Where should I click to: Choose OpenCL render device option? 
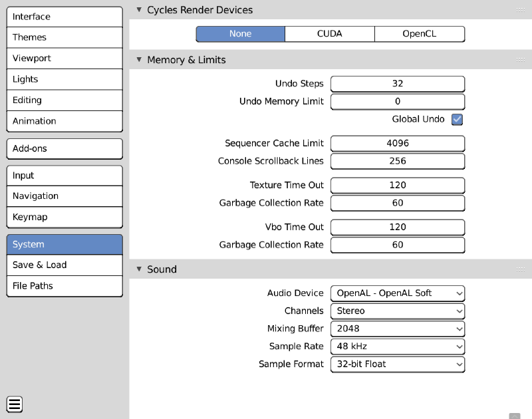pos(419,34)
